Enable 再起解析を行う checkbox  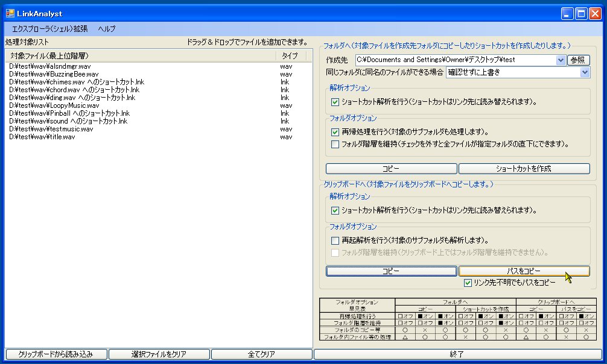point(335,240)
